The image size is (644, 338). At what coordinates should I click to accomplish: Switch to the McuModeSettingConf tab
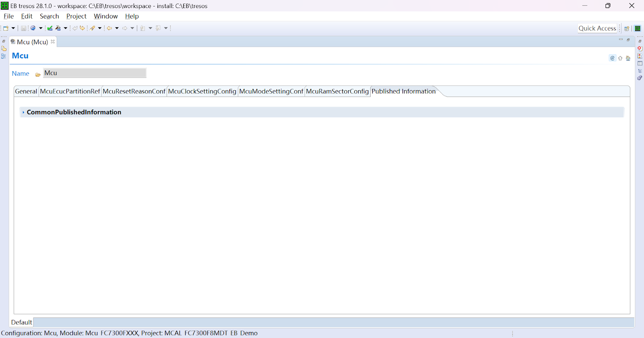point(271,91)
